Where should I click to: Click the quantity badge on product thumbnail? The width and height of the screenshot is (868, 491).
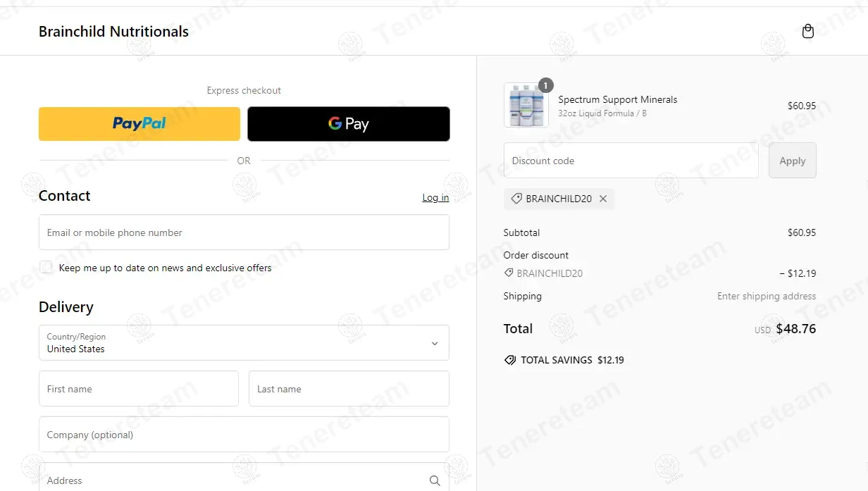[x=545, y=85]
